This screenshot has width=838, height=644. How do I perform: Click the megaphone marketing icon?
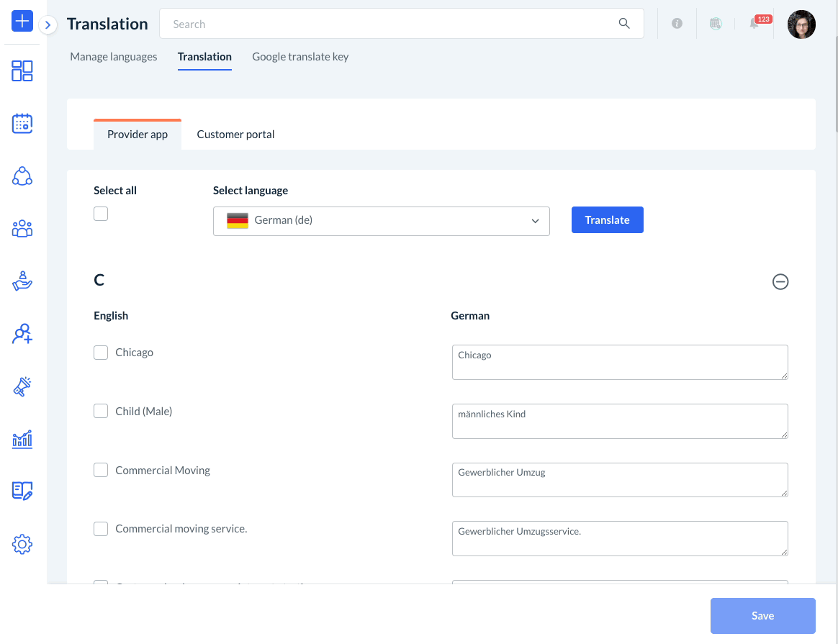point(22,386)
